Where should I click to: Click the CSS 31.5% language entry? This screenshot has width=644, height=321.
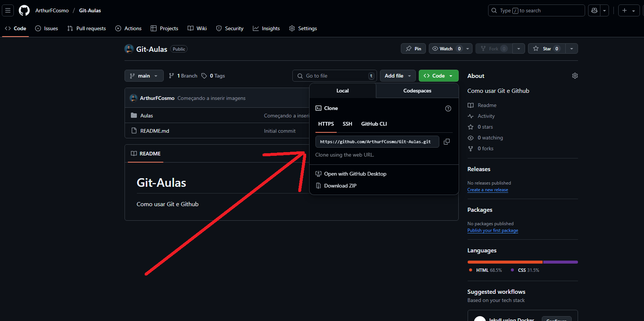[525, 270]
